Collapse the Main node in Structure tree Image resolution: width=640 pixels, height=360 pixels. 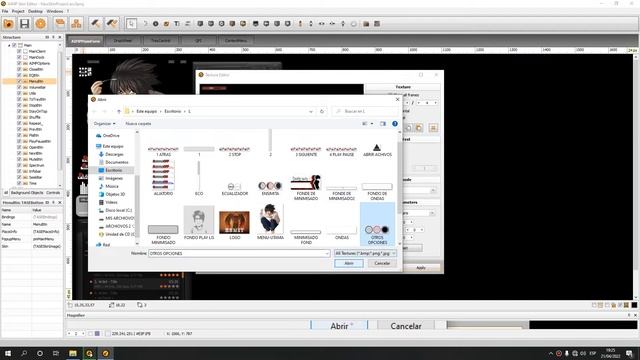click(9, 45)
